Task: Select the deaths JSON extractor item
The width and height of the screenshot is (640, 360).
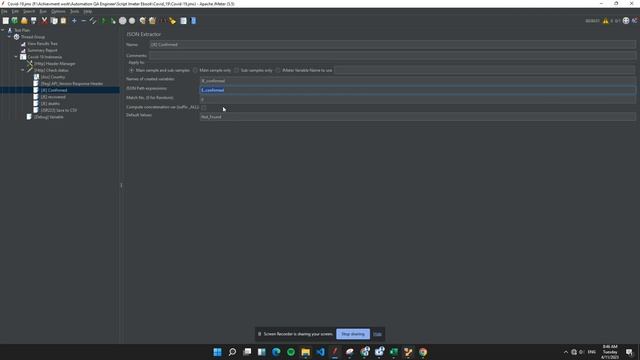Action: pos(50,104)
